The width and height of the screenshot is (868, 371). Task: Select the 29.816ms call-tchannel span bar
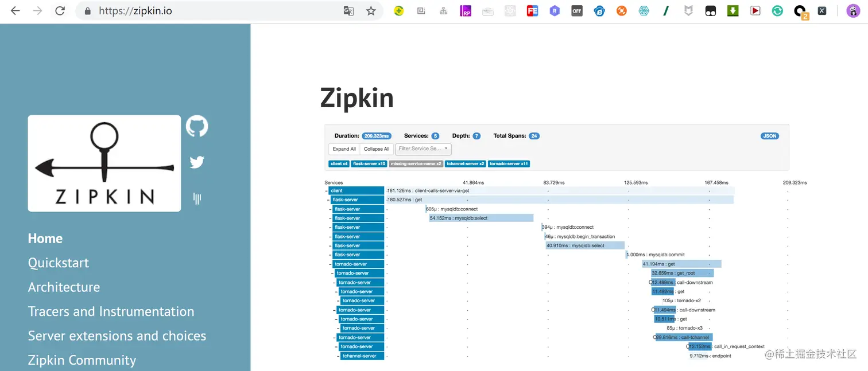tap(684, 337)
